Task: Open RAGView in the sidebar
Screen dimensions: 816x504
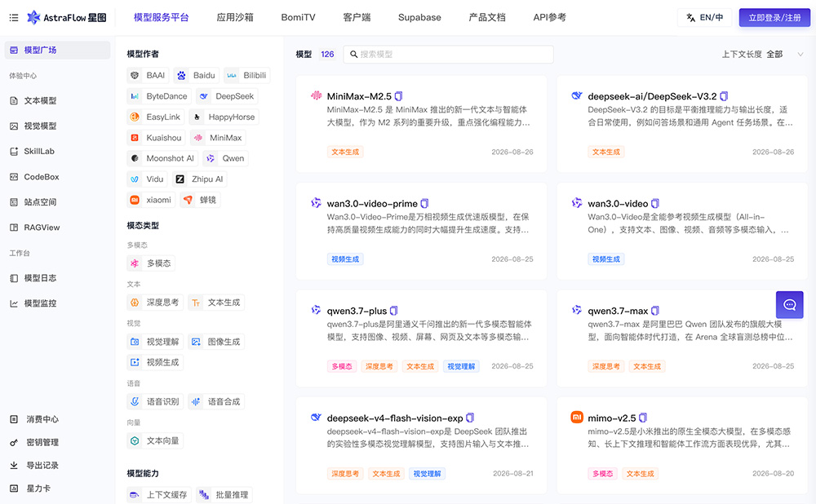Action: [x=57, y=228]
